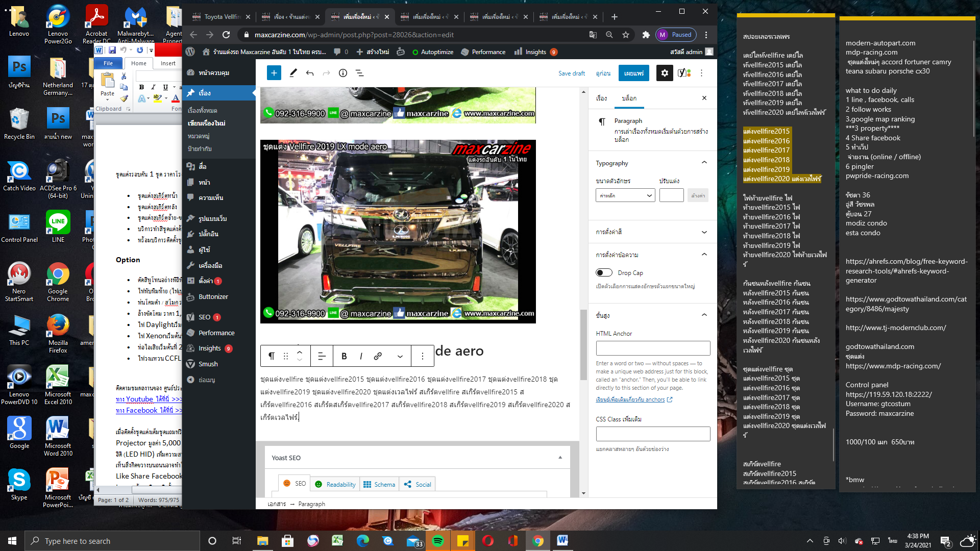Open Spotify from the taskbar

[438, 541]
